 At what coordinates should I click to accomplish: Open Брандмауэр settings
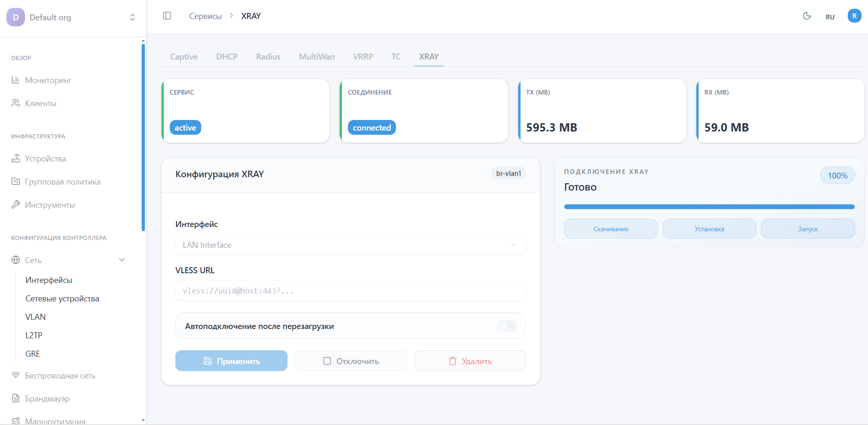47,399
